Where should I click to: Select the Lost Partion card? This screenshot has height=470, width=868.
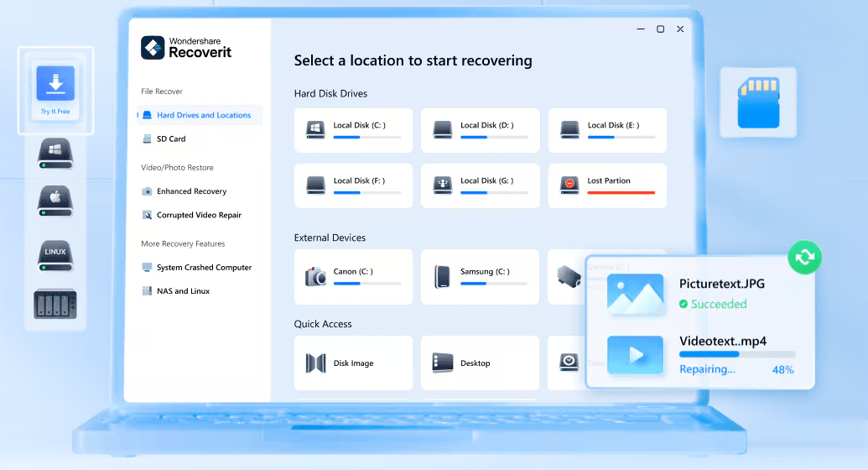pyautogui.click(x=607, y=185)
